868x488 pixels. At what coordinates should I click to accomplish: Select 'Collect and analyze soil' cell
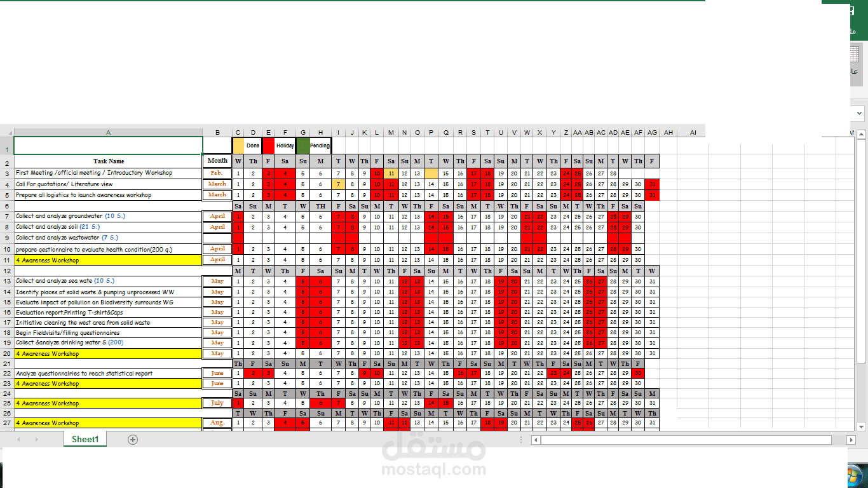tap(108, 227)
